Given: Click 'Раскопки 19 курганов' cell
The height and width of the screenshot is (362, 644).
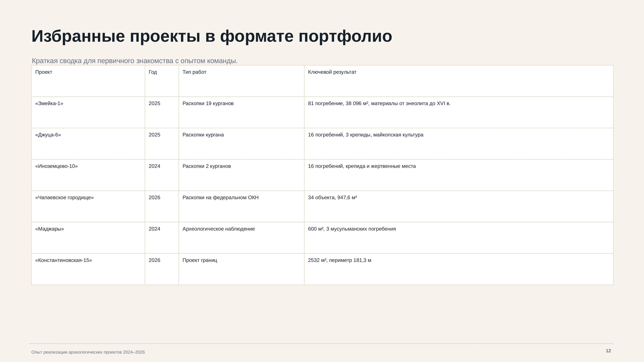Looking at the screenshot, I should (x=208, y=103).
